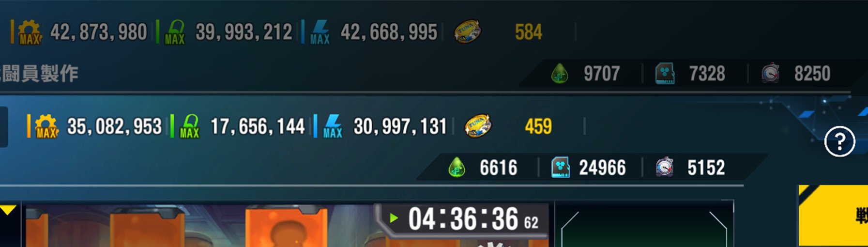Click the yellow button on the right edge
Viewport: 868px width, 247px height.
coord(833,216)
